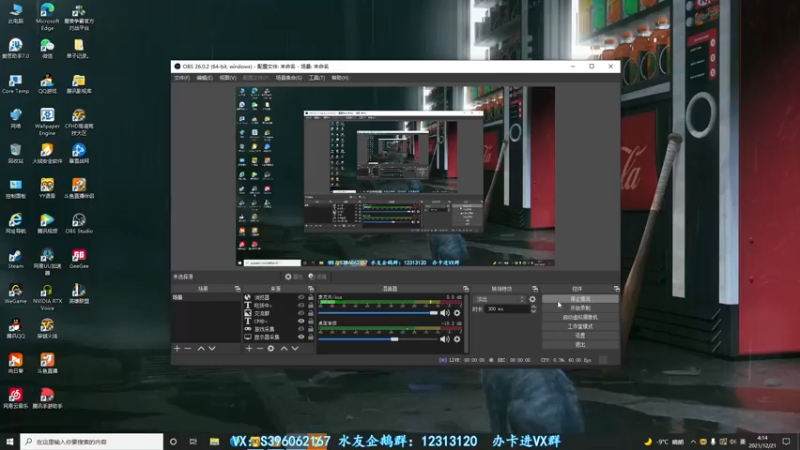800x450 pixels.
Task: Add a new scene with plus button
Action: pyautogui.click(x=177, y=348)
